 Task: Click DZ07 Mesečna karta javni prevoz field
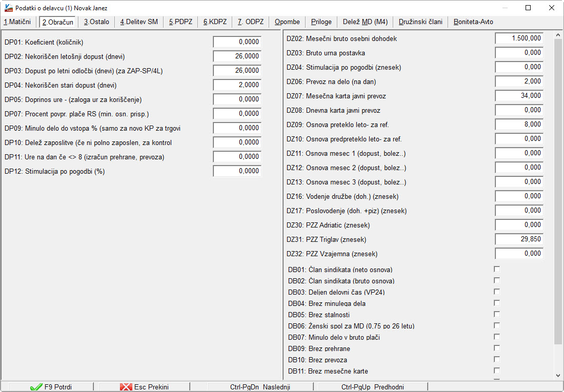click(519, 96)
